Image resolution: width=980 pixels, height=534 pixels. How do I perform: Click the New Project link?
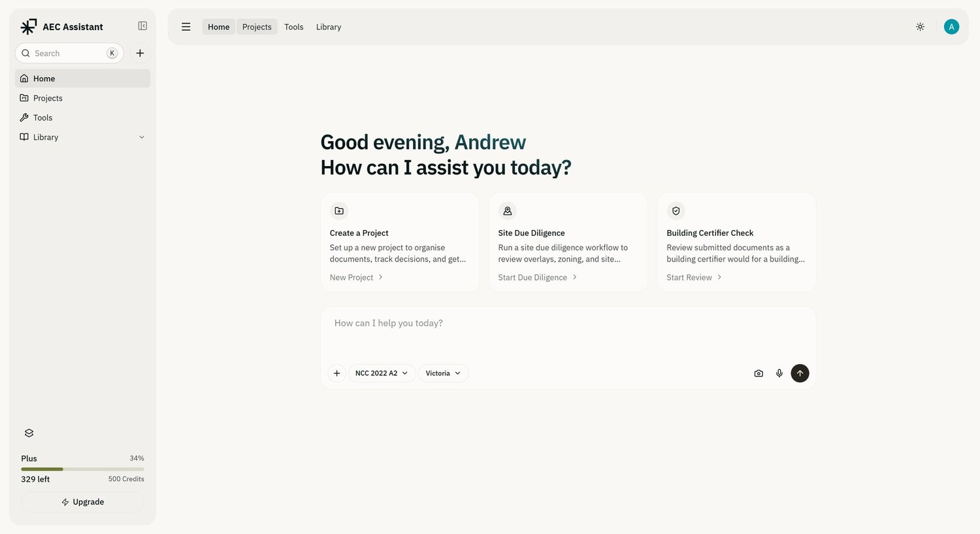357,277
